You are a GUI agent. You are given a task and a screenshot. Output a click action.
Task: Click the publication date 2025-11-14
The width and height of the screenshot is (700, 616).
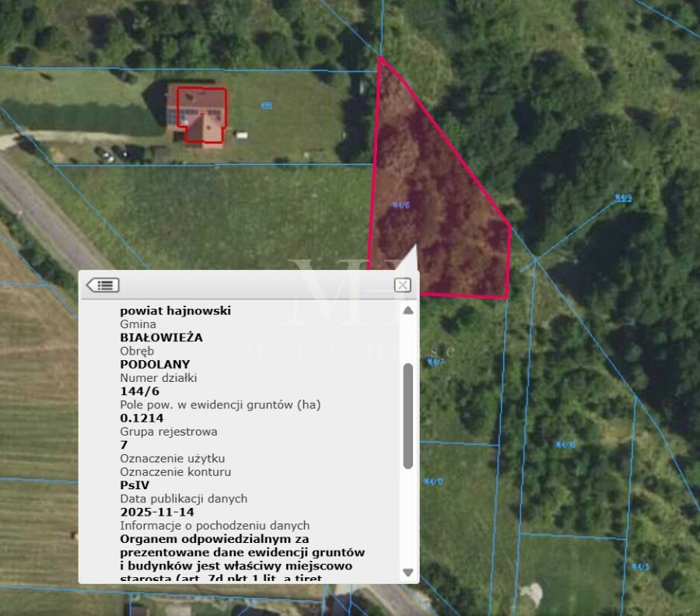pos(157,512)
